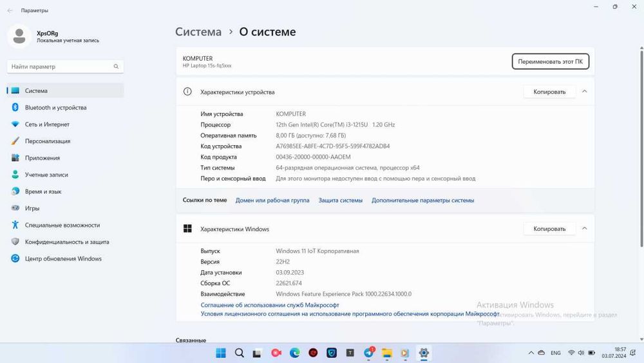This screenshot has width=644, height=363.
Task: Click the search magnifier in Найти параметр
Action: click(116, 66)
